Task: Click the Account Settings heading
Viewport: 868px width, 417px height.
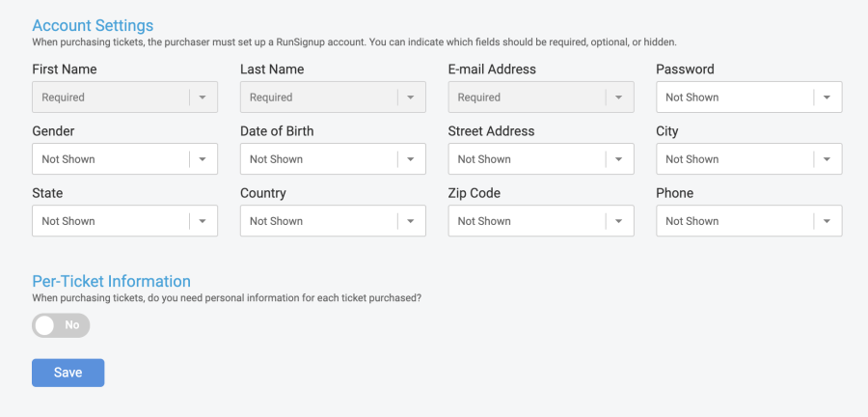Action: click(93, 25)
